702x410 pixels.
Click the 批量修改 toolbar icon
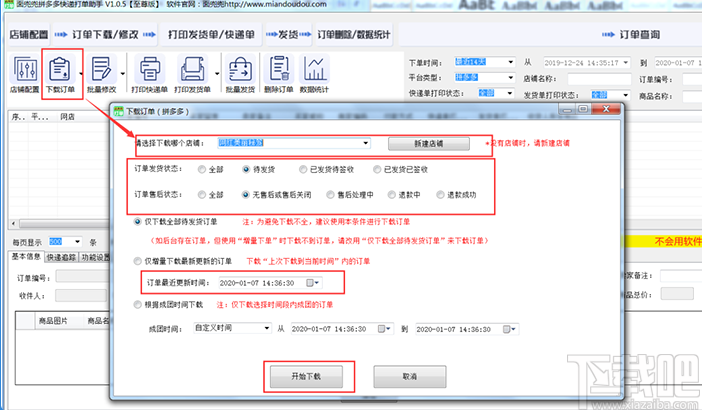(x=102, y=74)
